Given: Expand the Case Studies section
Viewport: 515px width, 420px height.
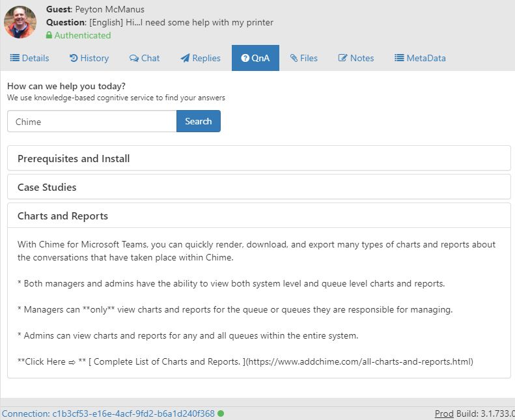Looking at the screenshot, I should (x=259, y=187).
